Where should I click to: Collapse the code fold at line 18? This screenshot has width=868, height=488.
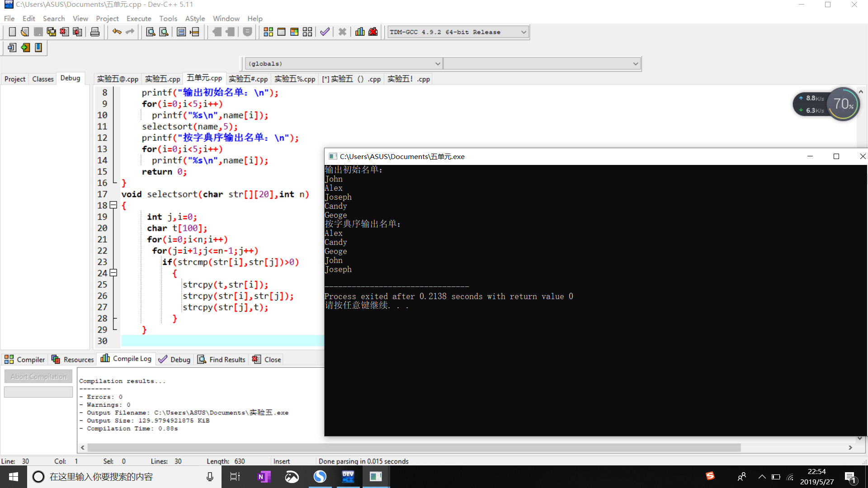tap(113, 205)
